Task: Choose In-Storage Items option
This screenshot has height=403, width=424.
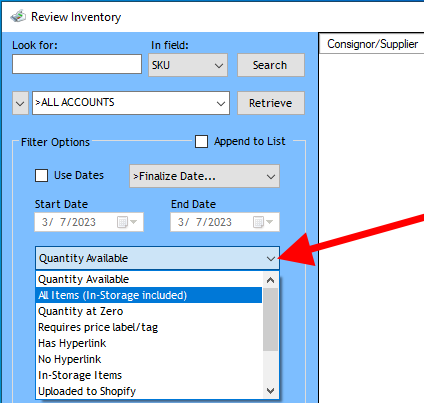Action: pyautogui.click(x=149, y=375)
